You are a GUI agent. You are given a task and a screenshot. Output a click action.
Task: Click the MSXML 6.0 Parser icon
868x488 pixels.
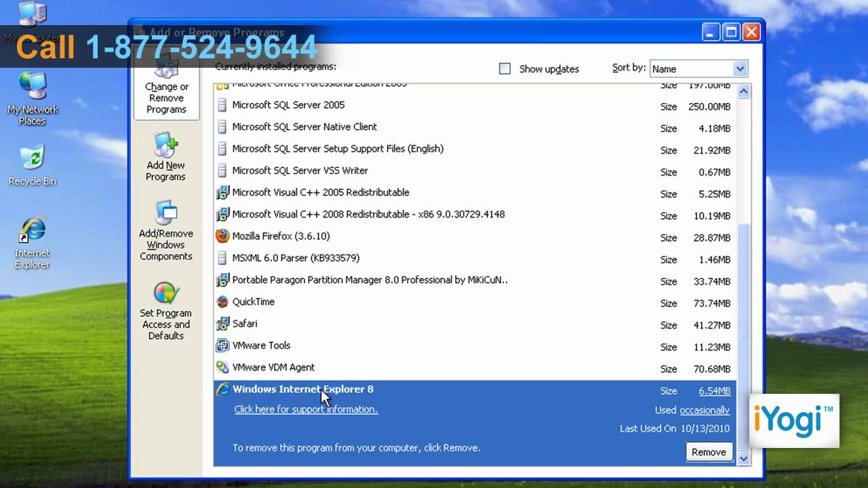point(222,258)
